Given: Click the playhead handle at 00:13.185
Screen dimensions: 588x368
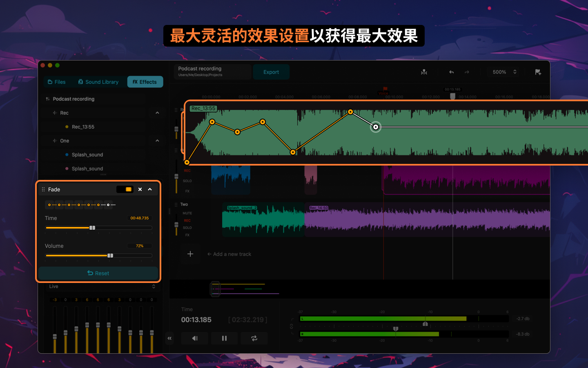Looking at the screenshot, I should click(x=452, y=96).
